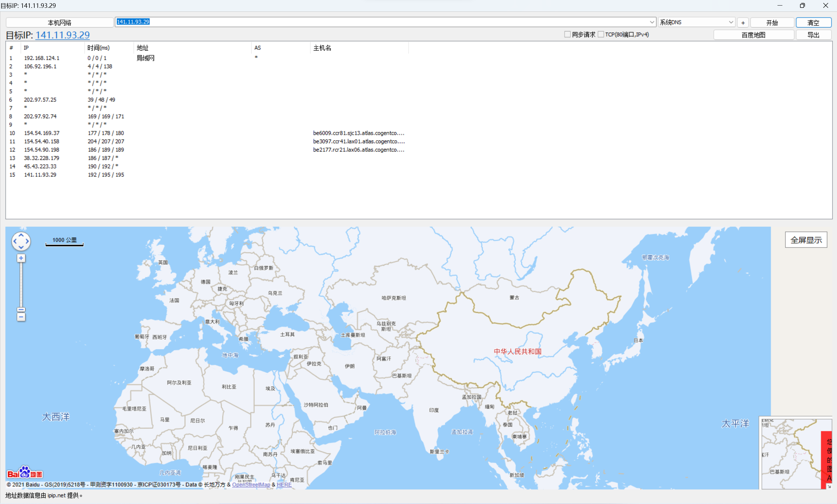Expand the target IP address dropdown
837x504 pixels.
pyautogui.click(x=652, y=22)
